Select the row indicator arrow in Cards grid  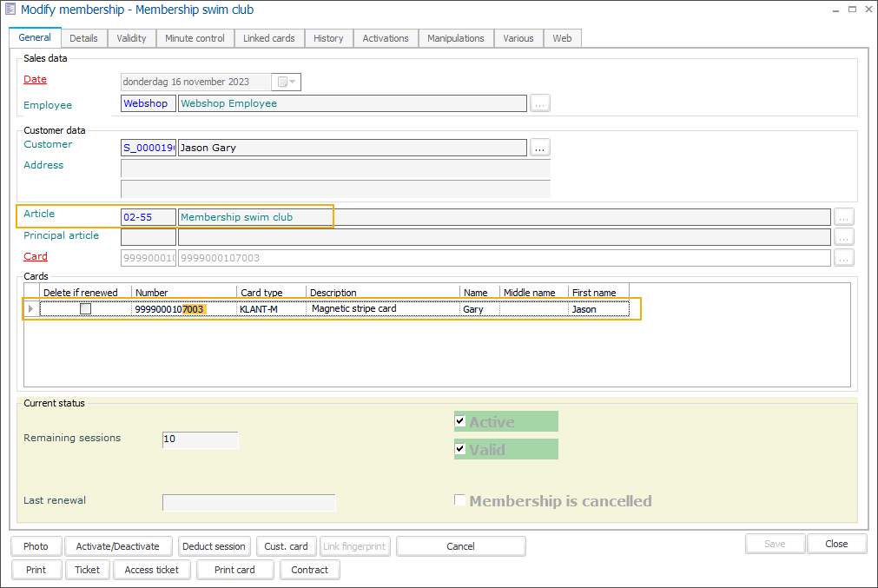(32, 309)
